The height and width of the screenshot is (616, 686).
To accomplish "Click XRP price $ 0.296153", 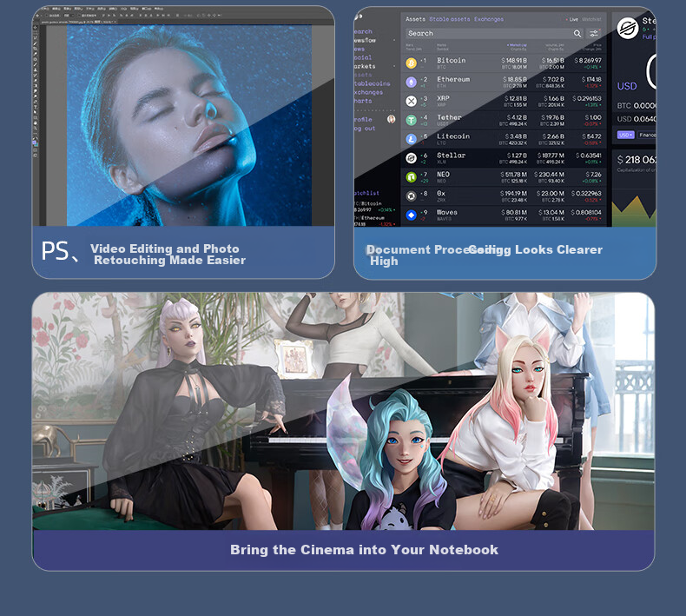I will pos(587,98).
